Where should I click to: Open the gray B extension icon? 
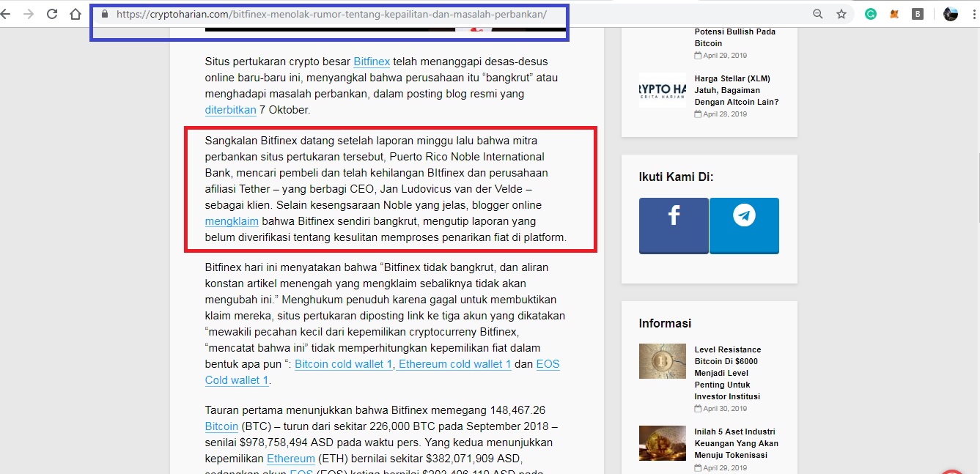click(x=918, y=14)
